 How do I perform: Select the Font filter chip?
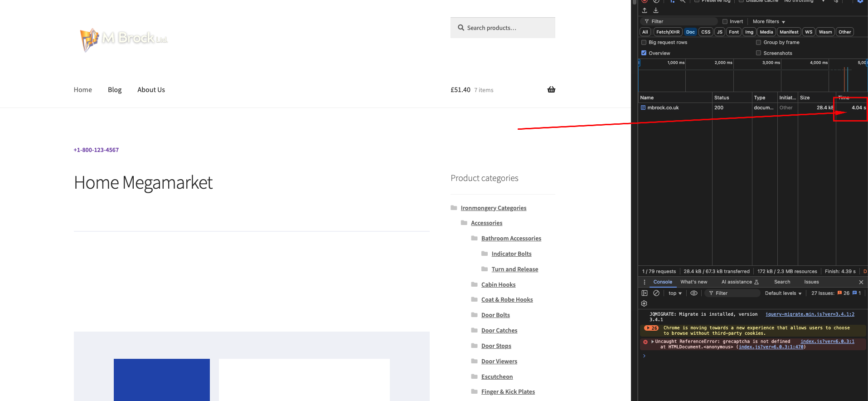[734, 32]
